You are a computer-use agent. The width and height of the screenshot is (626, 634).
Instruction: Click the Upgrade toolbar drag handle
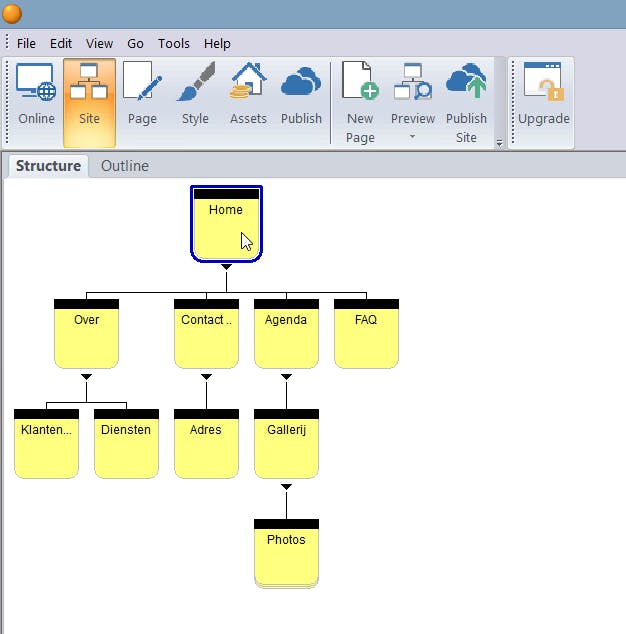click(x=513, y=103)
